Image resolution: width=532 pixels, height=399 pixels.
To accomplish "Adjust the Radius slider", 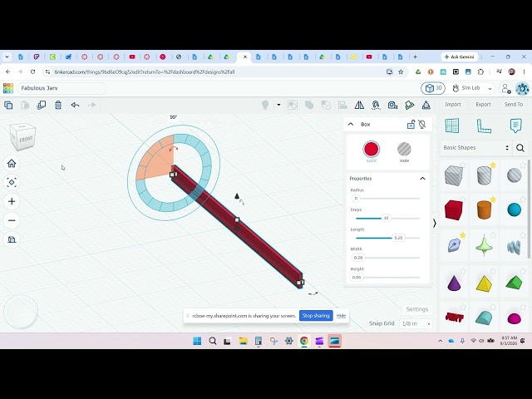I will coord(356,199).
